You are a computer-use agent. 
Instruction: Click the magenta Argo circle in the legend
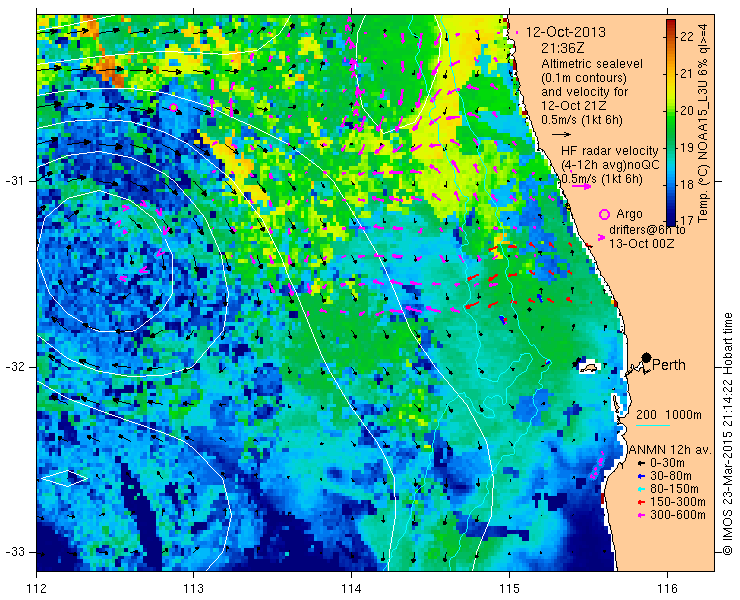coord(604,215)
